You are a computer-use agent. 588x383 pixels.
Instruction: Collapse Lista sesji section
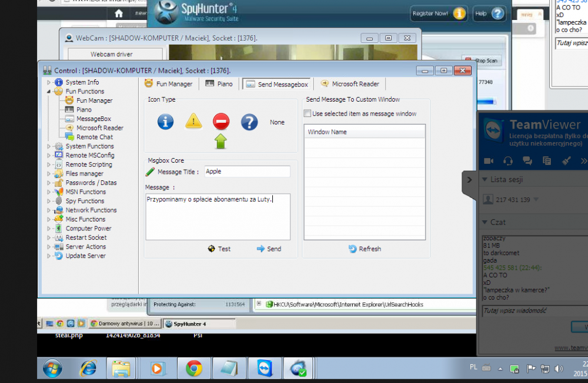coord(485,180)
